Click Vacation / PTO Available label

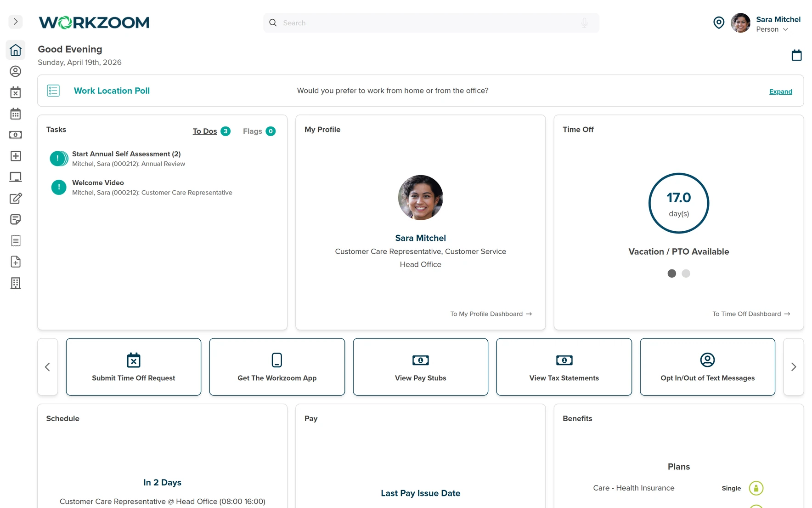(x=678, y=251)
